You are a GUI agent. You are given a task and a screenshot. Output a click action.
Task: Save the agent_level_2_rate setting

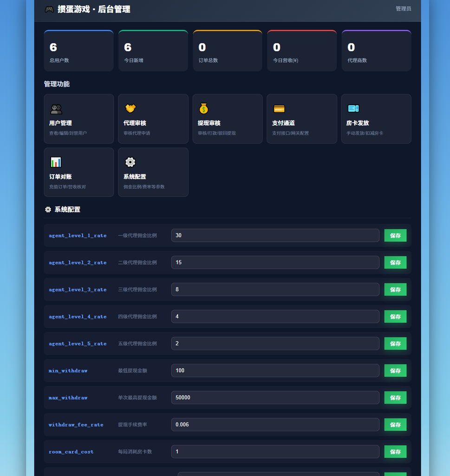(x=395, y=263)
